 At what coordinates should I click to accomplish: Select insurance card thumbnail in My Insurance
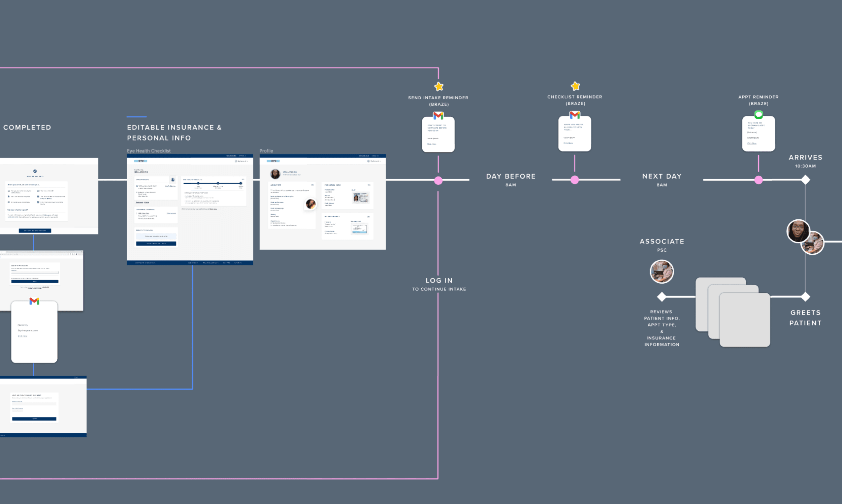tap(359, 228)
